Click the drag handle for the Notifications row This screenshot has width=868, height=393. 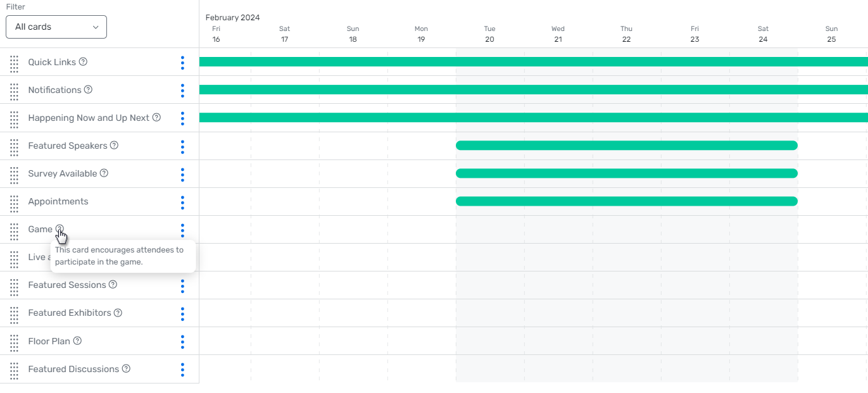pos(13,90)
